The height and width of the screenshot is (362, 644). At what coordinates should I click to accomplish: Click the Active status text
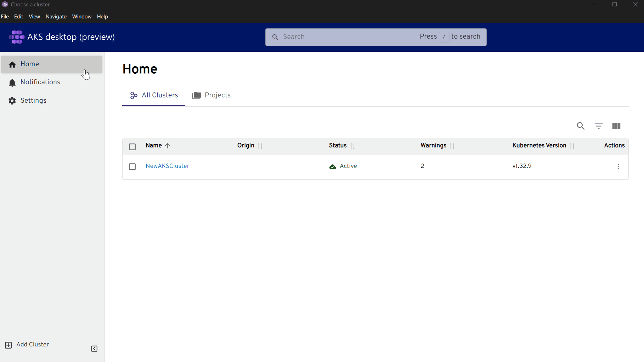point(348,166)
